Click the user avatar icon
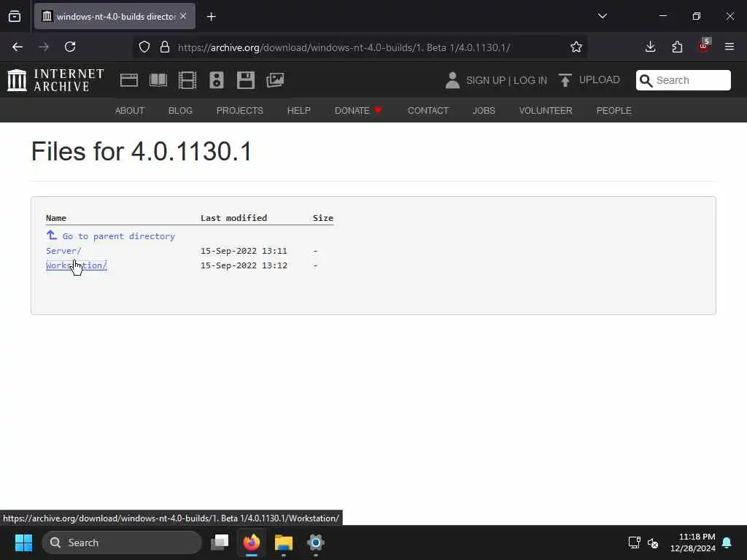The image size is (747, 560). click(x=452, y=80)
